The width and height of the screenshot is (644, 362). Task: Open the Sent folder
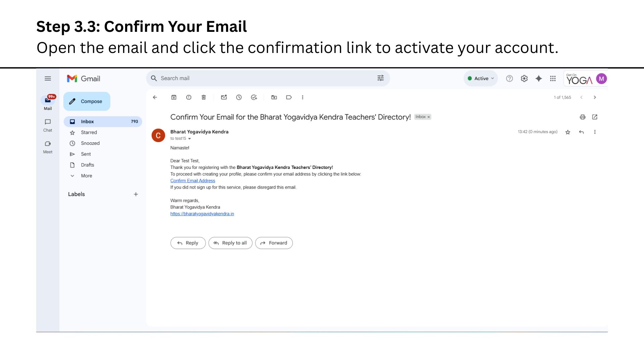[x=86, y=154]
